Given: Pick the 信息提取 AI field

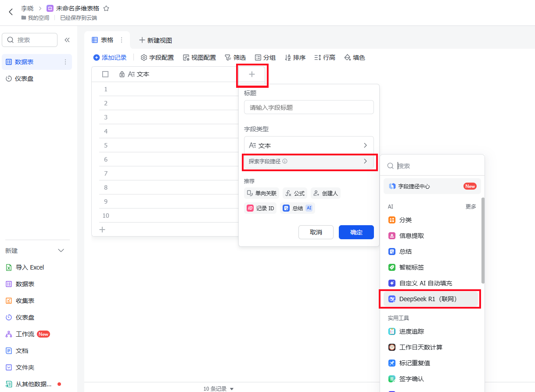Looking at the screenshot, I should point(411,236).
